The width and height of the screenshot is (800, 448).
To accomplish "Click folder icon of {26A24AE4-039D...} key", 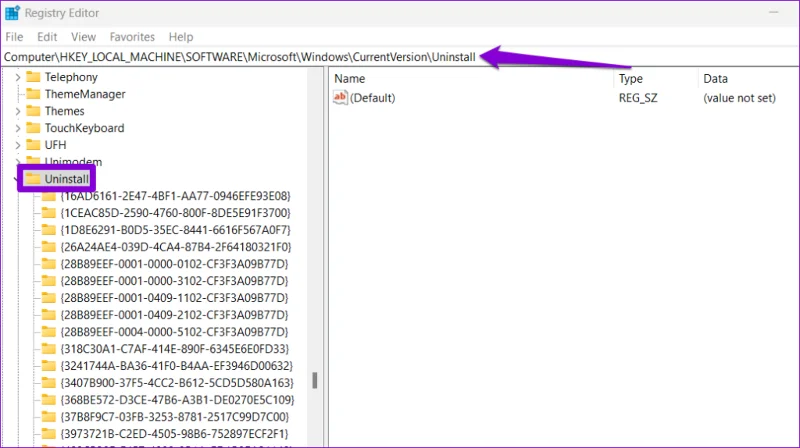I will (48, 247).
